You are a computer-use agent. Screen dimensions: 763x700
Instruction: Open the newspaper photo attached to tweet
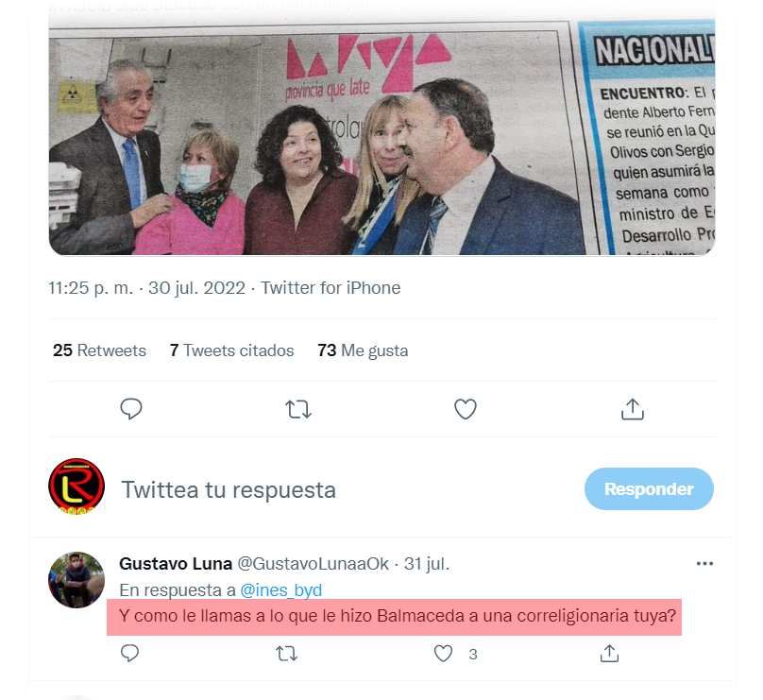381,138
